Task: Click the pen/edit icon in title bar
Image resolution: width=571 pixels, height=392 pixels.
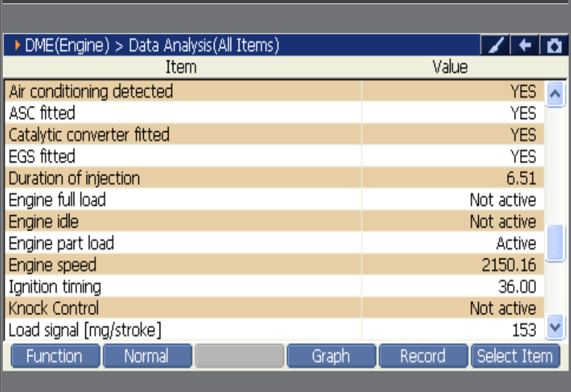Action: 495,45
